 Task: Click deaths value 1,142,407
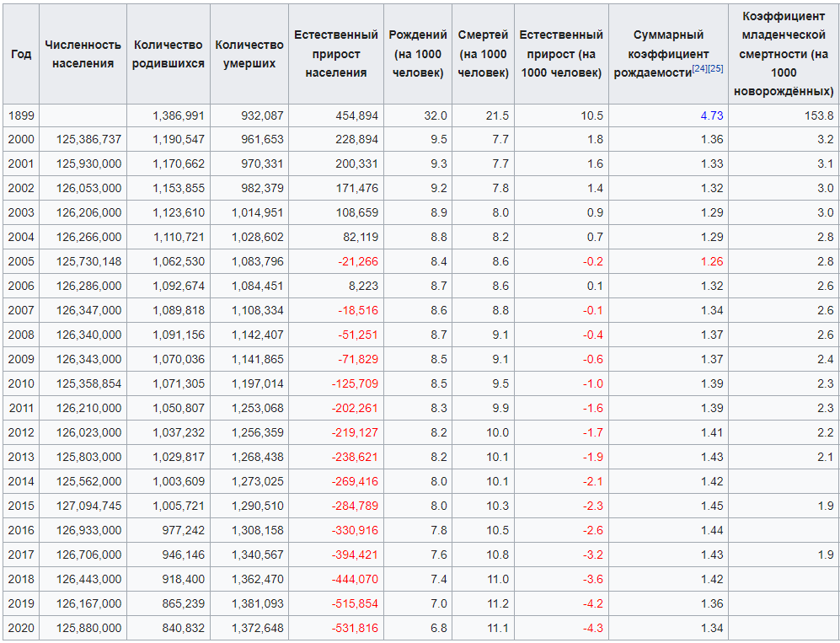coord(258,335)
